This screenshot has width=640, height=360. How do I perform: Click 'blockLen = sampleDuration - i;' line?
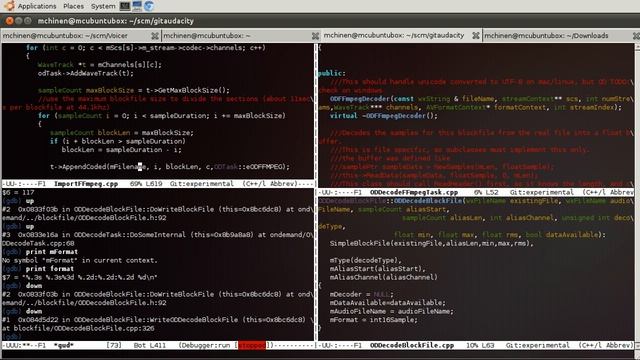pyautogui.click(x=122, y=150)
